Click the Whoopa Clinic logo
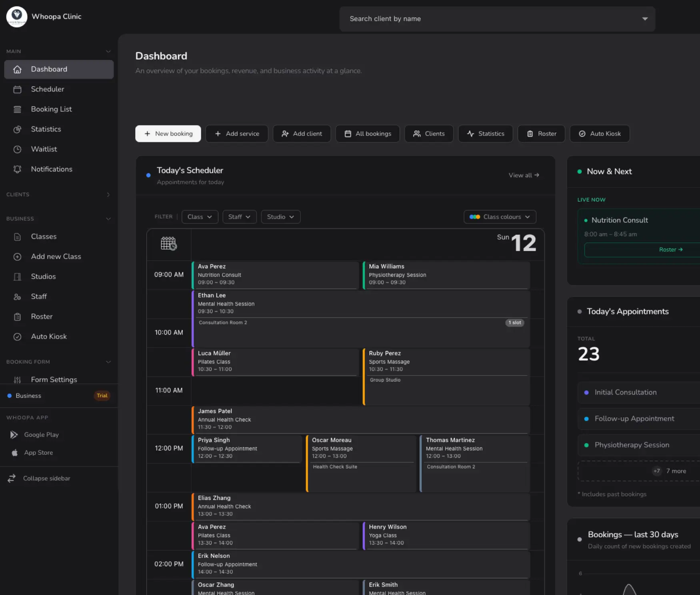The height and width of the screenshot is (595, 700). [x=17, y=16]
